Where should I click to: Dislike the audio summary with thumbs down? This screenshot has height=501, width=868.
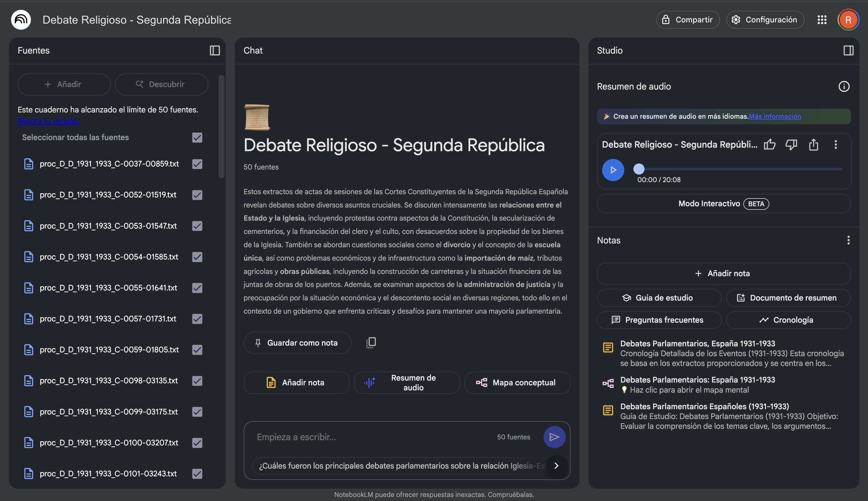[791, 145]
